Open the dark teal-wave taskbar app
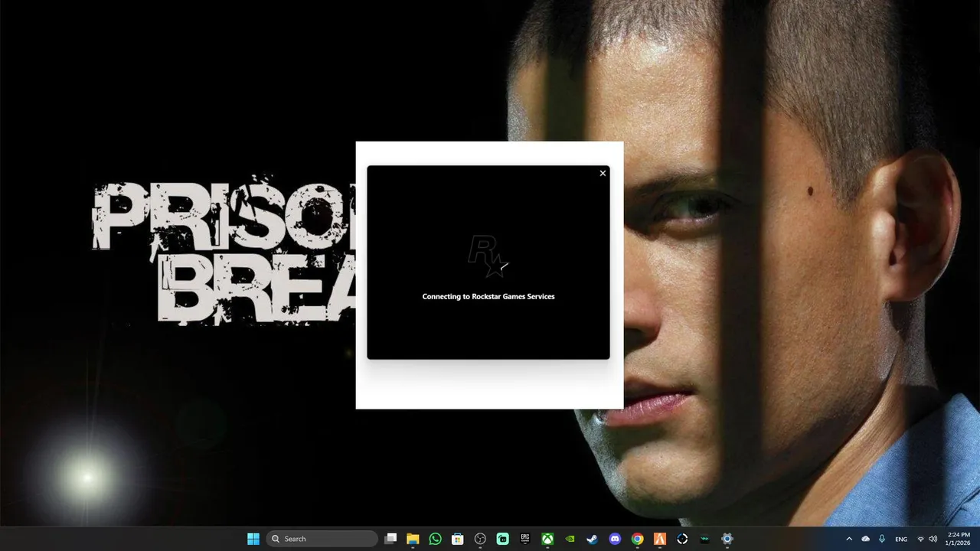Viewport: 980px width, 551px height. pos(705,539)
